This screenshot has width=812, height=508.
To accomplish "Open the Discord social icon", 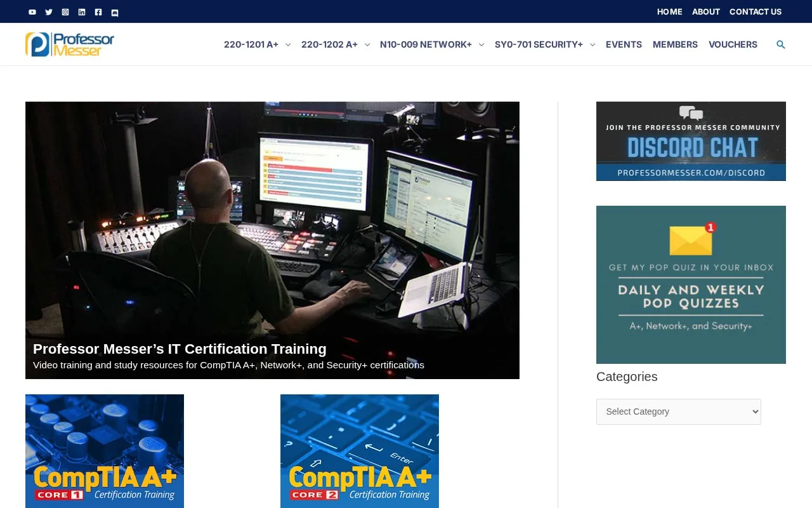I will (x=115, y=12).
